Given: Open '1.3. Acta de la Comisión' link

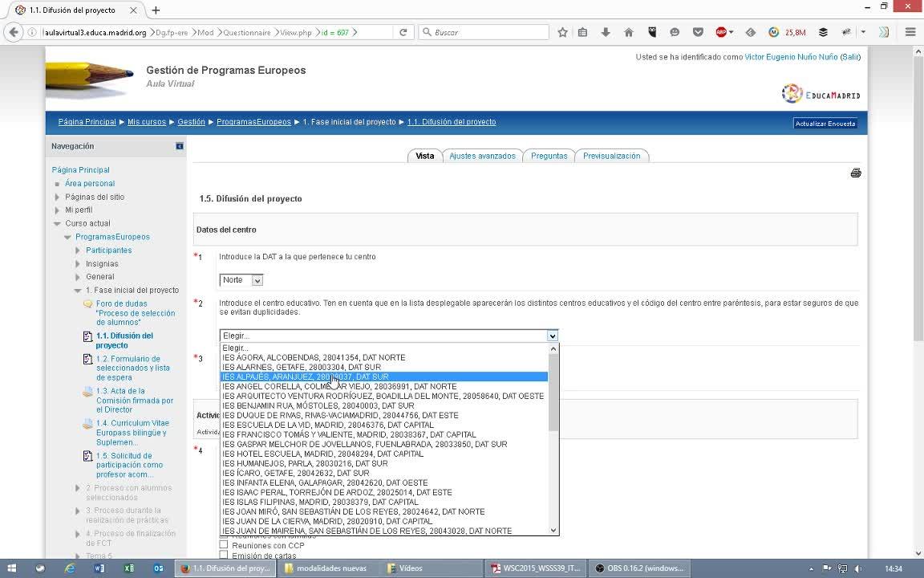Looking at the screenshot, I should (135, 401).
